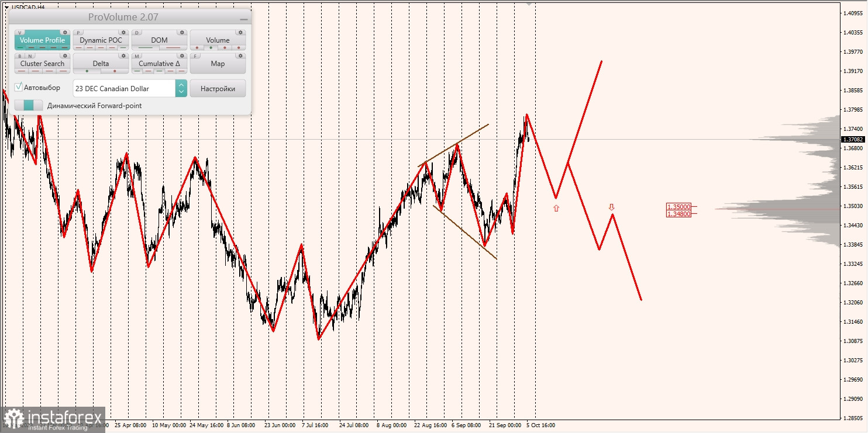Select green line segment under DOM

click(146, 48)
